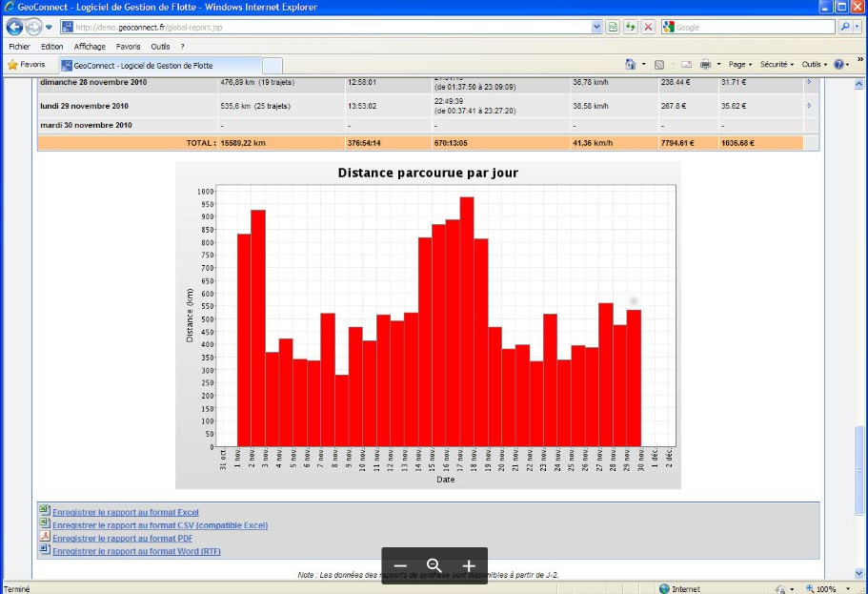This screenshot has height=594, width=868.
Task: Click Enregistrer le rapport au format Excel
Action: coord(125,512)
